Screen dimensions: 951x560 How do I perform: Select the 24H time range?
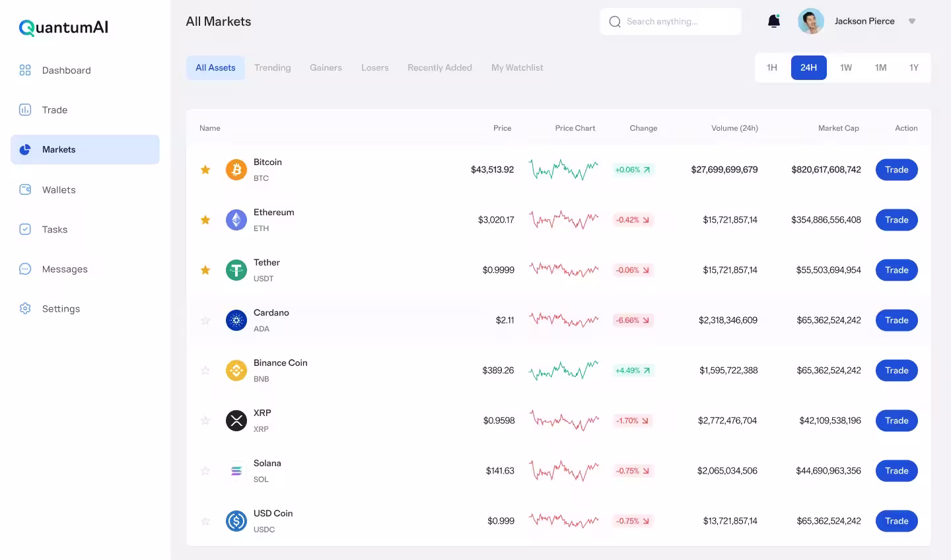[809, 67]
